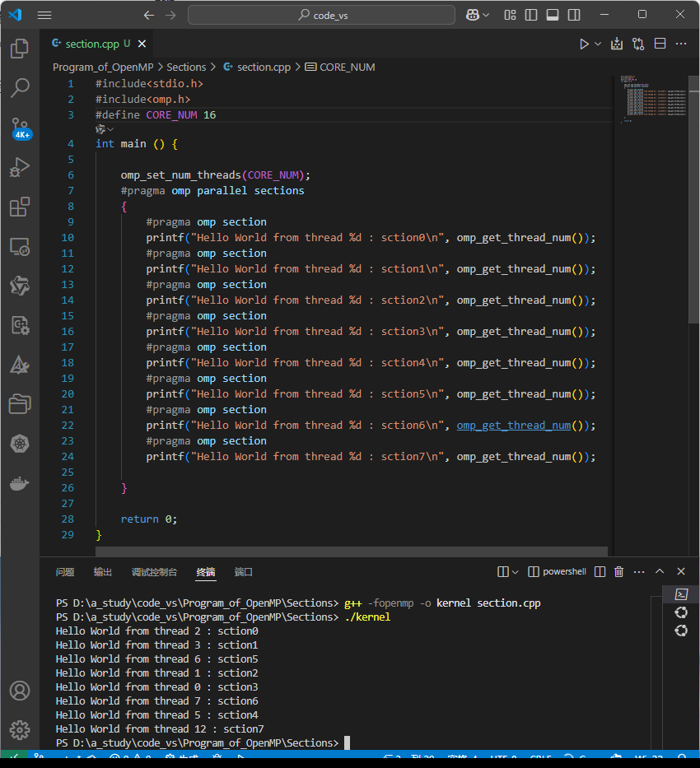Kill the terminal using the trash icon
This screenshot has height=768, width=700.
coord(618,571)
